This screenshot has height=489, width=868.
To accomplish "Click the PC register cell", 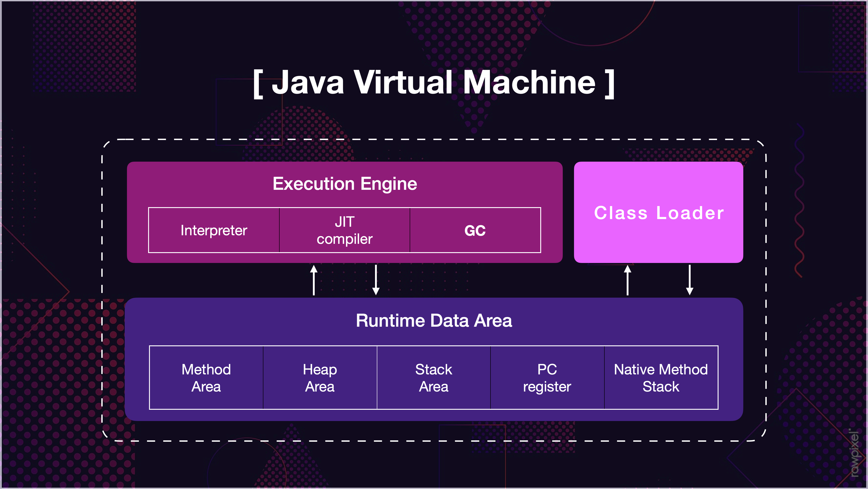I will (547, 378).
